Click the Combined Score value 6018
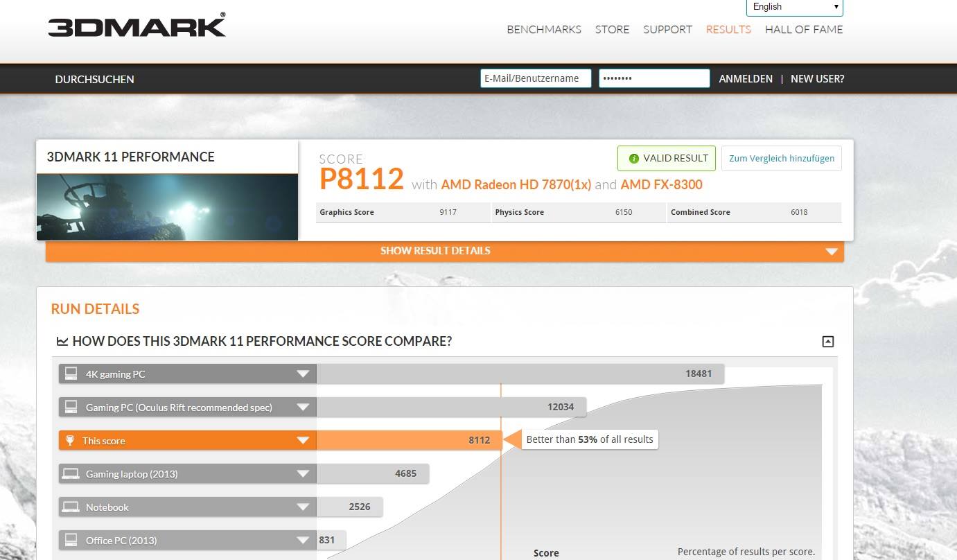This screenshot has width=957, height=560. click(x=799, y=212)
